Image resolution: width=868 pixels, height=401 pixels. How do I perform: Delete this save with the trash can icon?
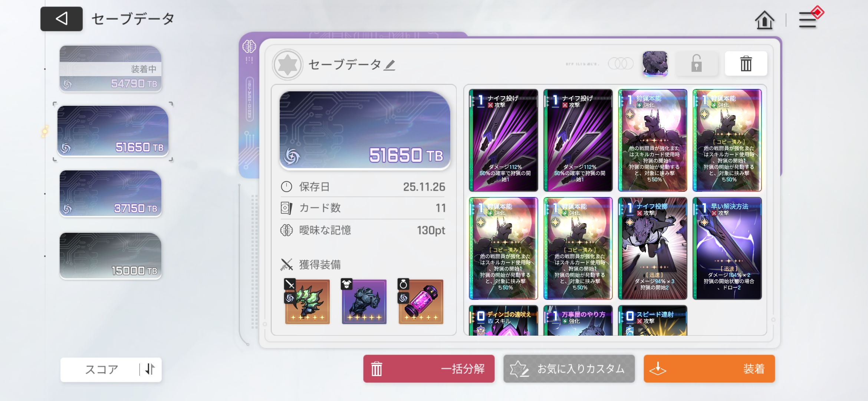click(746, 64)
